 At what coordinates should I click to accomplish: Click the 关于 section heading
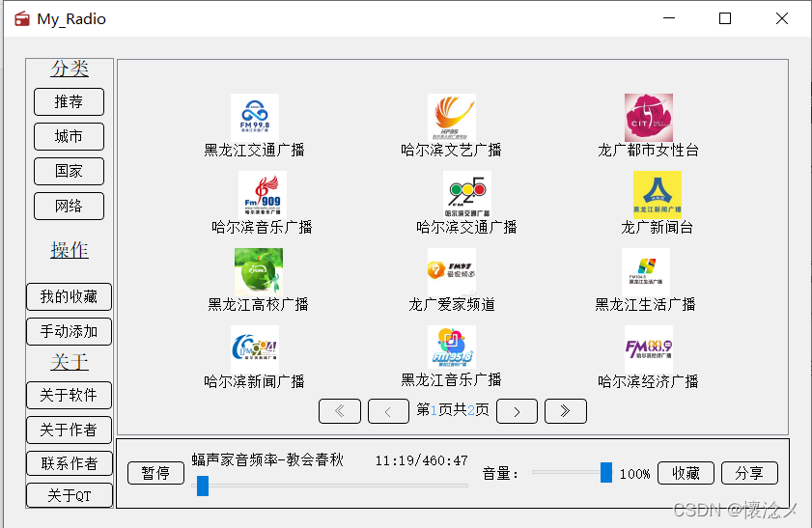click(70, 362)
